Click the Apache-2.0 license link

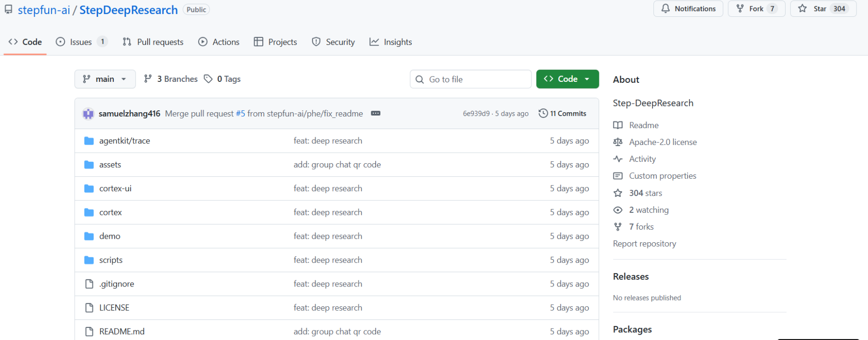click(x=663, y=142)
